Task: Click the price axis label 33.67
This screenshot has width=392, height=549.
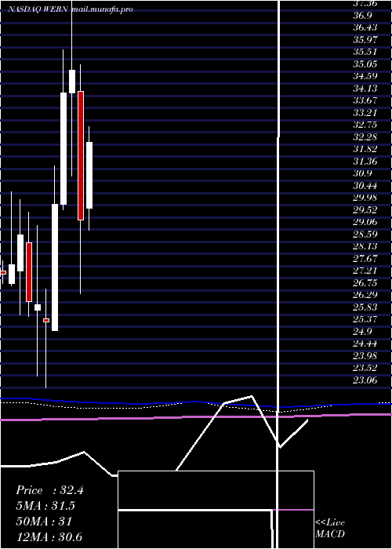Action: [365, 100]
